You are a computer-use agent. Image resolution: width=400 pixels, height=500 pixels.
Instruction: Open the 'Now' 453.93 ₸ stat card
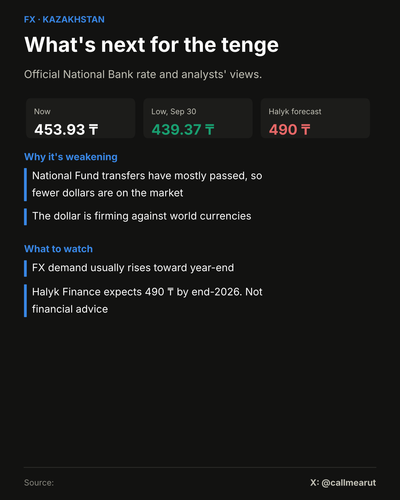[x=81, y=118]
